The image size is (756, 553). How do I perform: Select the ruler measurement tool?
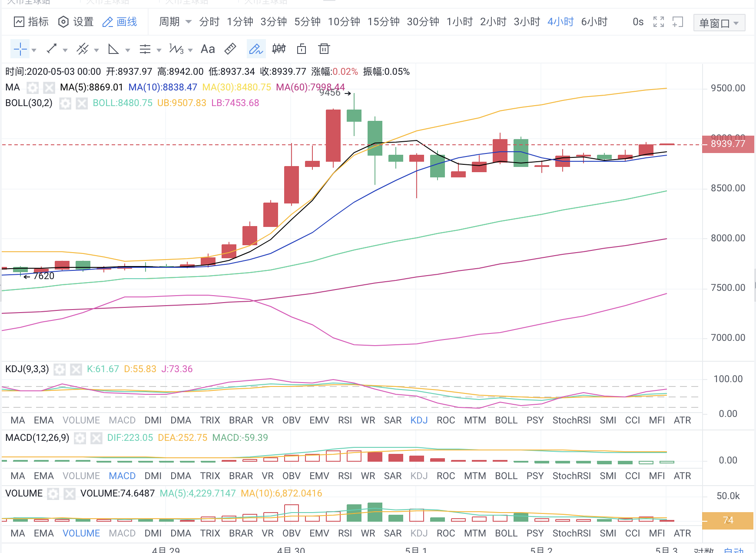[x=230, y=49]
